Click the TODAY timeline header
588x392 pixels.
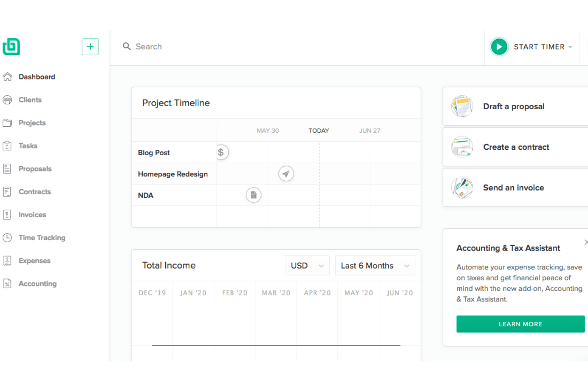coord(319,131)
